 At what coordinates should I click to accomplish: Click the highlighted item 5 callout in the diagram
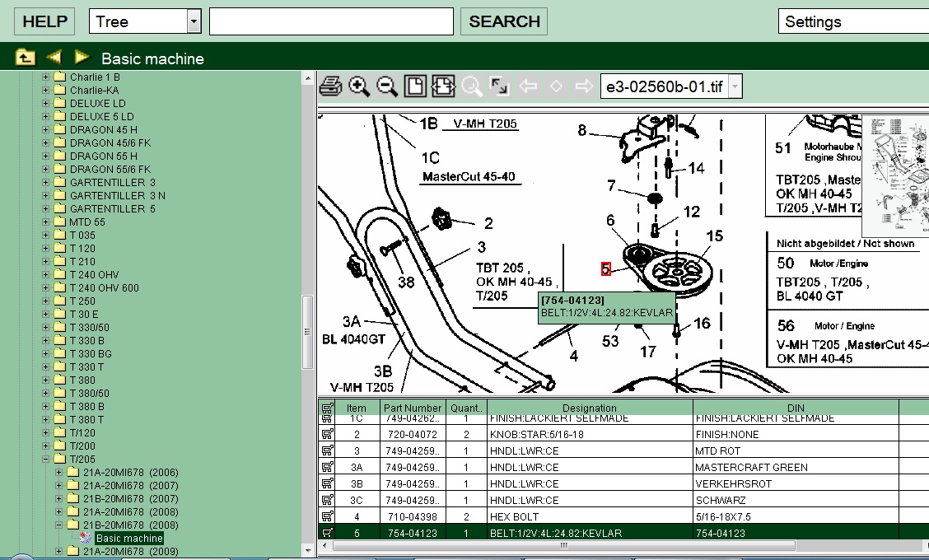[x=605, y=269]
